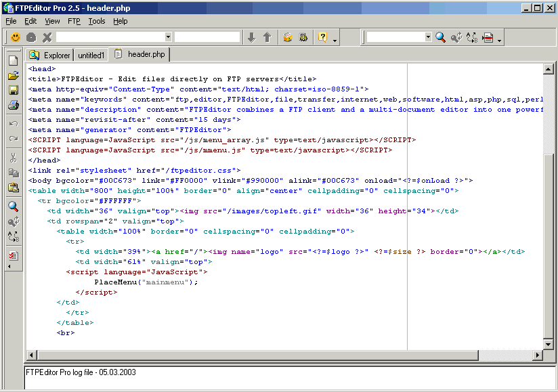Viewport: 558px width, 392px height.
Task: Click the "PlaceMenu("mainmenu");" code line
Action: 146,282
